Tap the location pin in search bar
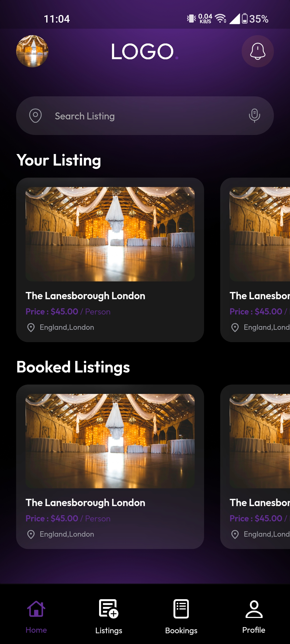Screen dimensions: 290x644 point(35,116)
